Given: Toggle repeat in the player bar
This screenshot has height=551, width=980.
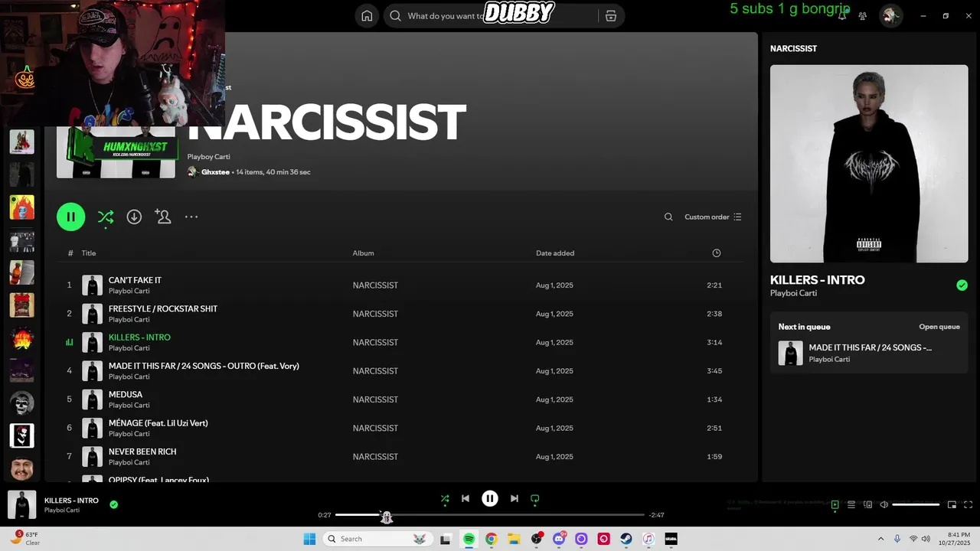Looking at the screenshot, I should pyautogui.click(x=535, y=498).
